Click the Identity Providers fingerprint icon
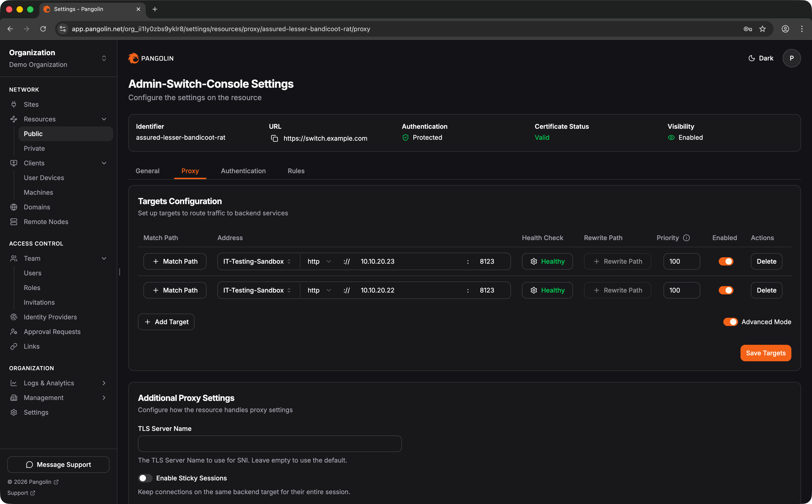 [14, 317]
